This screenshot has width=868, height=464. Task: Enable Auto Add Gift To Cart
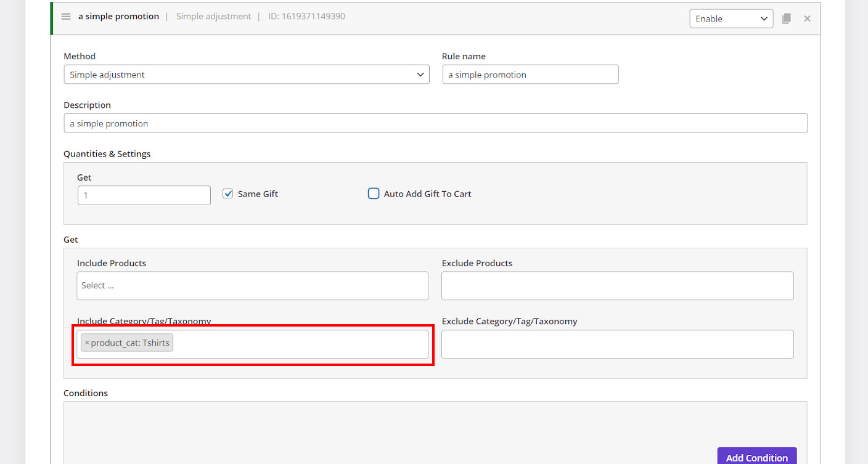click(374, 193)
